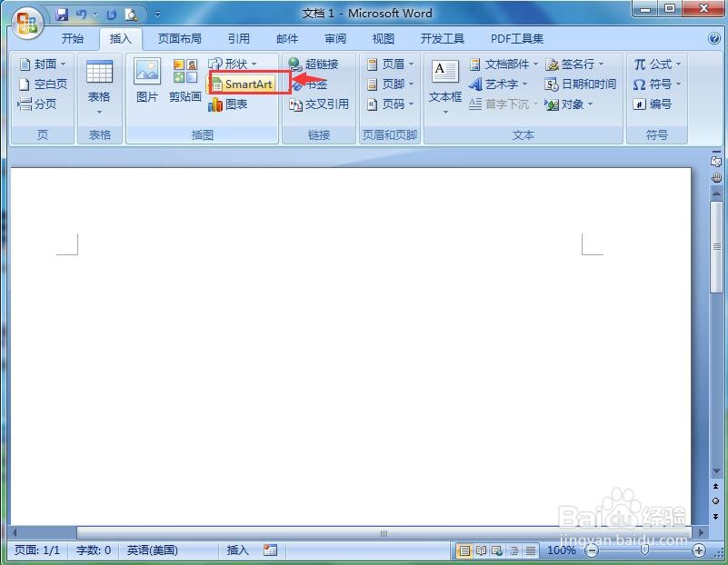Toggle the ruler icon above the scrollbar
This screenshot has width=728, height=565.
pos(716,161)
